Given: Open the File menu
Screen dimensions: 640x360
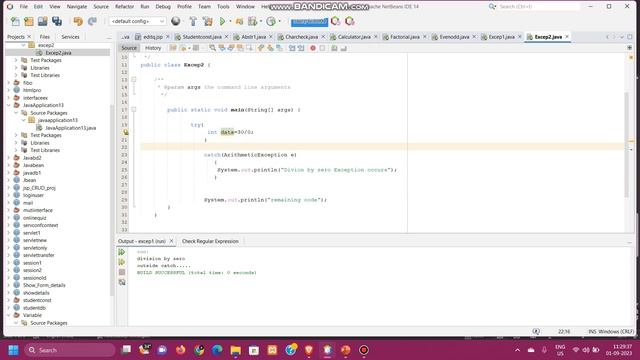Looking at the screenshot, I should [x=24, y=7].
